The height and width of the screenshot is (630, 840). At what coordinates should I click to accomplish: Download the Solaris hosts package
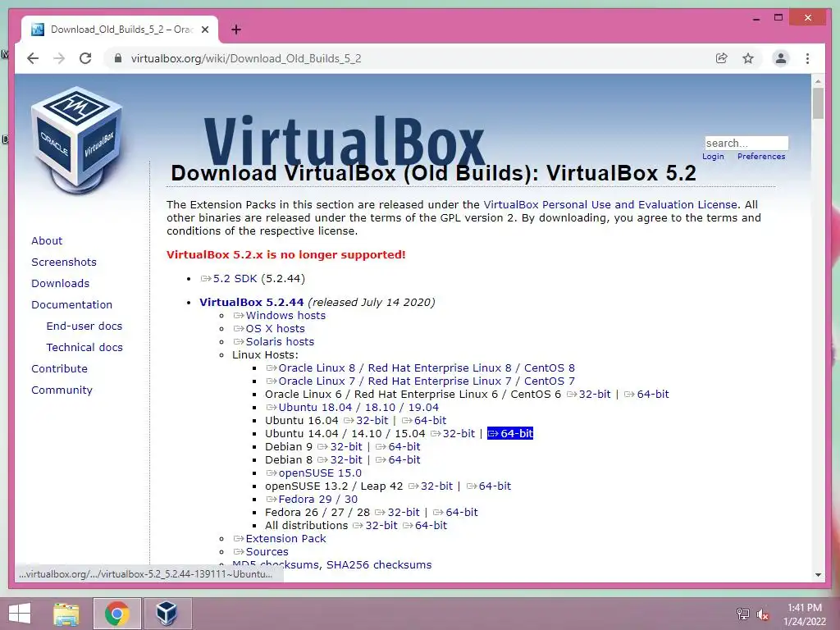tap(274, 342)
